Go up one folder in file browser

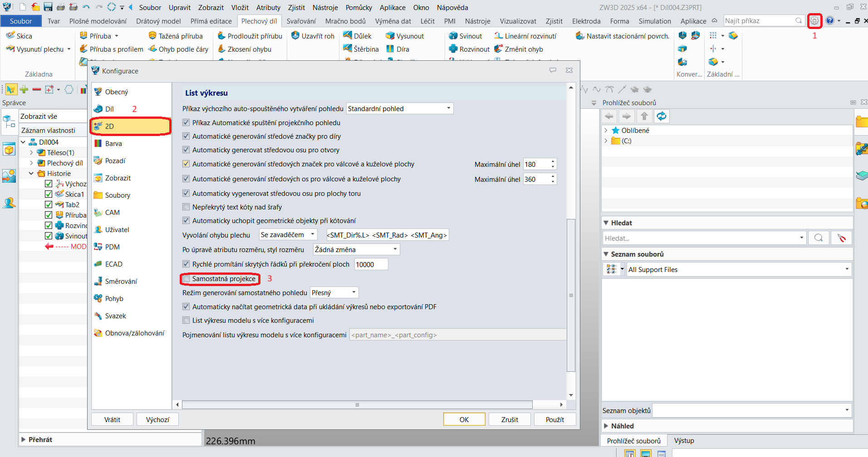tap(644, 117)
